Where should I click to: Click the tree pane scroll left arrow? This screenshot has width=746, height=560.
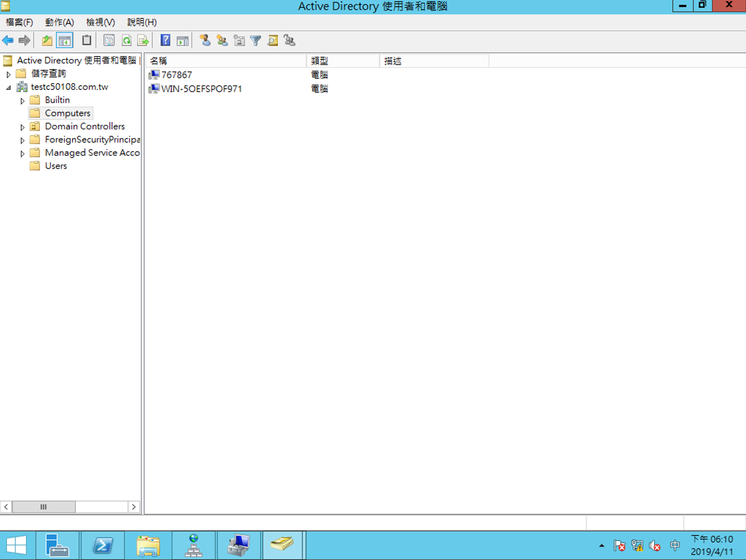pyautogui.click(x=6, y=507)
